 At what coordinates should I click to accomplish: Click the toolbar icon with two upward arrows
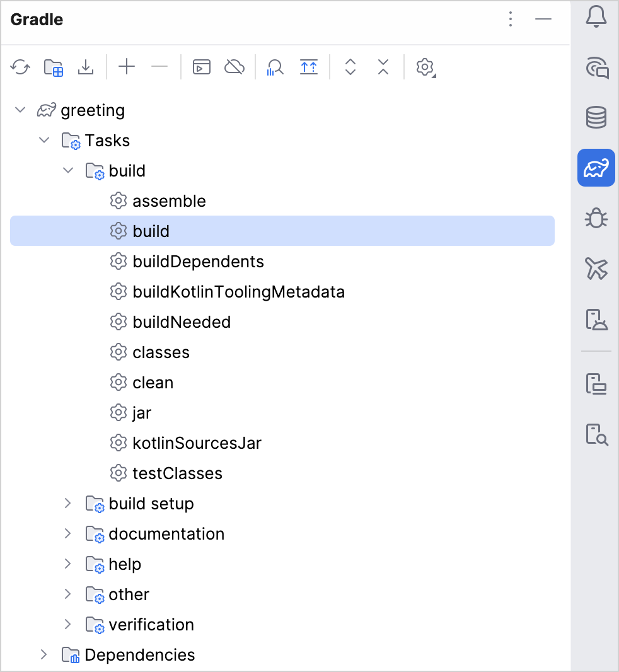coord(309,67)
